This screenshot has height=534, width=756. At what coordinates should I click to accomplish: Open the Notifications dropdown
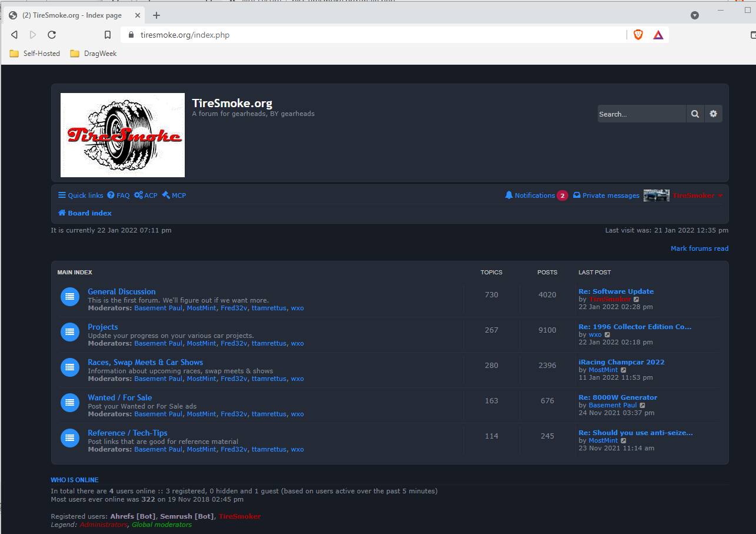[535, 195]
